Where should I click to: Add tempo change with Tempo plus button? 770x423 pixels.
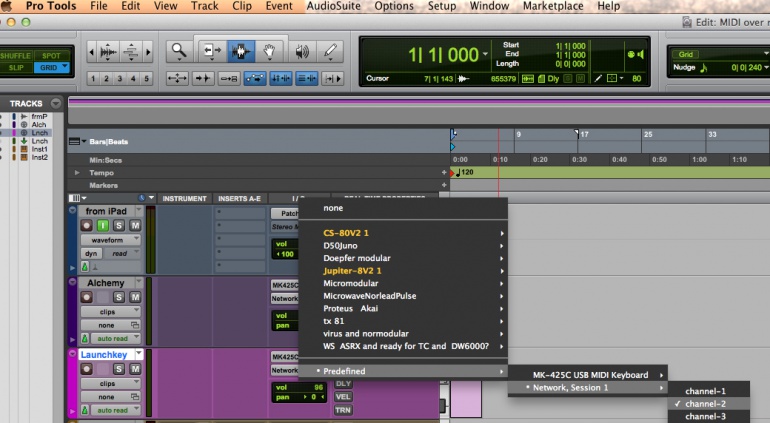click(444, 172)
